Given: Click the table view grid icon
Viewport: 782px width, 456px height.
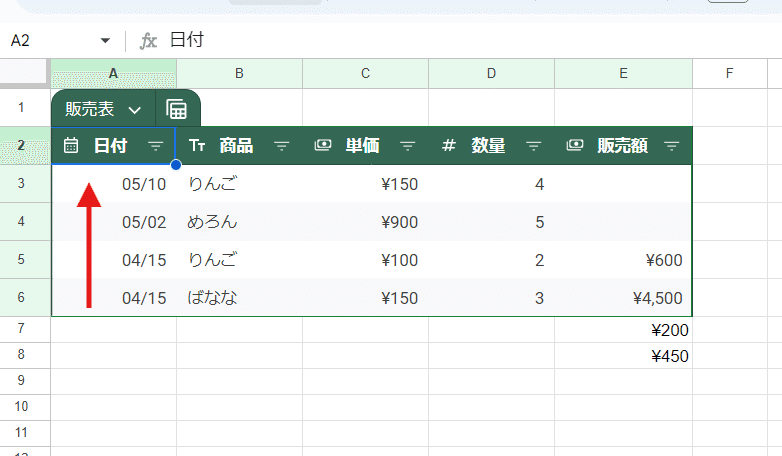Looking at the screenshot, I should (177, 109).
